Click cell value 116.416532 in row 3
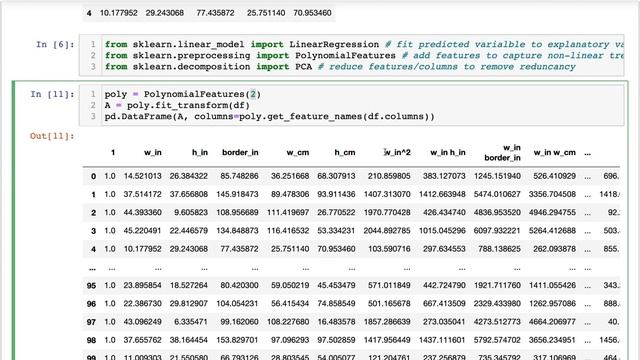 (288, 231)
